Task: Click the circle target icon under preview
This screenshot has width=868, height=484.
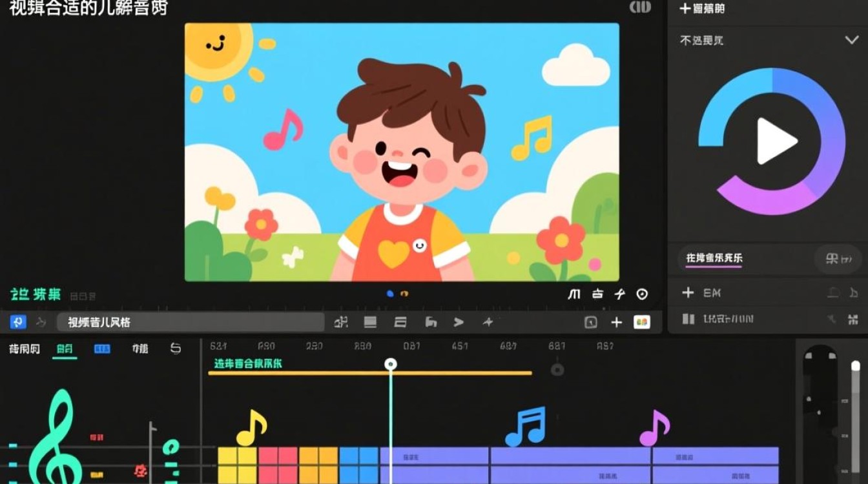Action: 642,294
